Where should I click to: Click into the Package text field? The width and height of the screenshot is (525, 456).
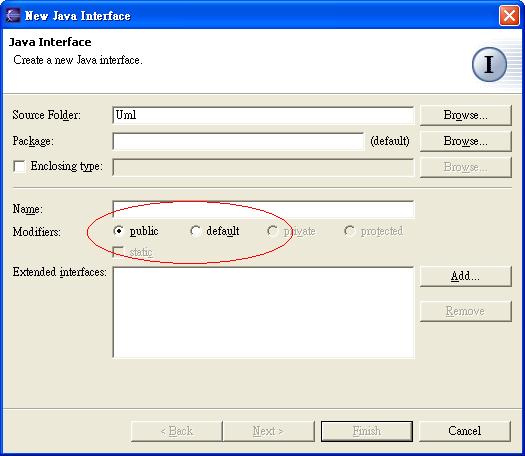[238, 141]
